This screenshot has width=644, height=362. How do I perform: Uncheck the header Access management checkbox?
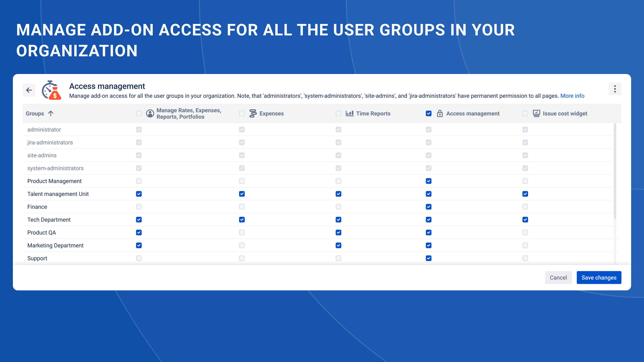428,113
